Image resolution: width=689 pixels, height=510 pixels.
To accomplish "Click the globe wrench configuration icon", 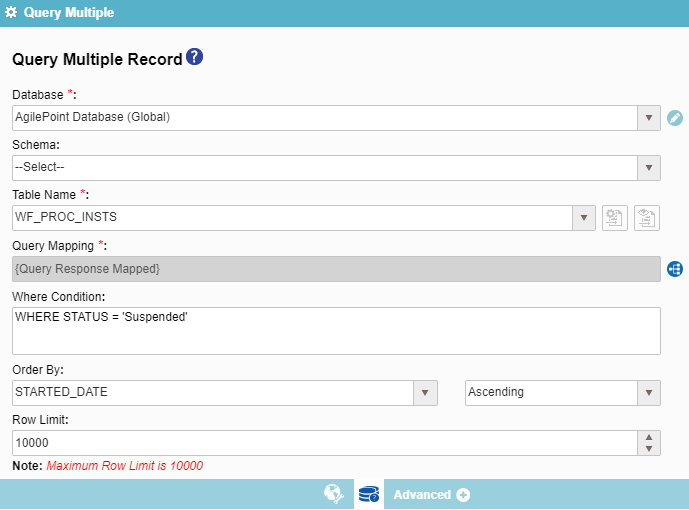I will click(334, 494).
